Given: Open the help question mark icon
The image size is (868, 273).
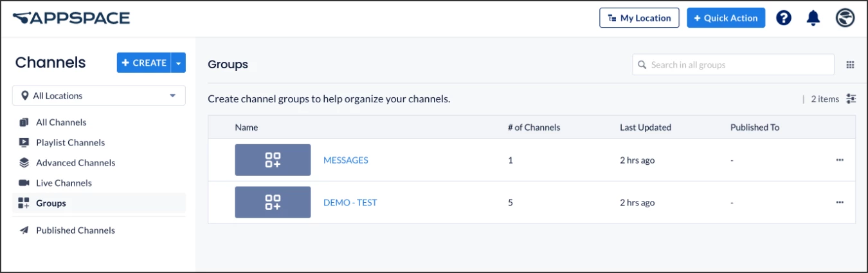Looking at the screenshot, I should (784, 18).
